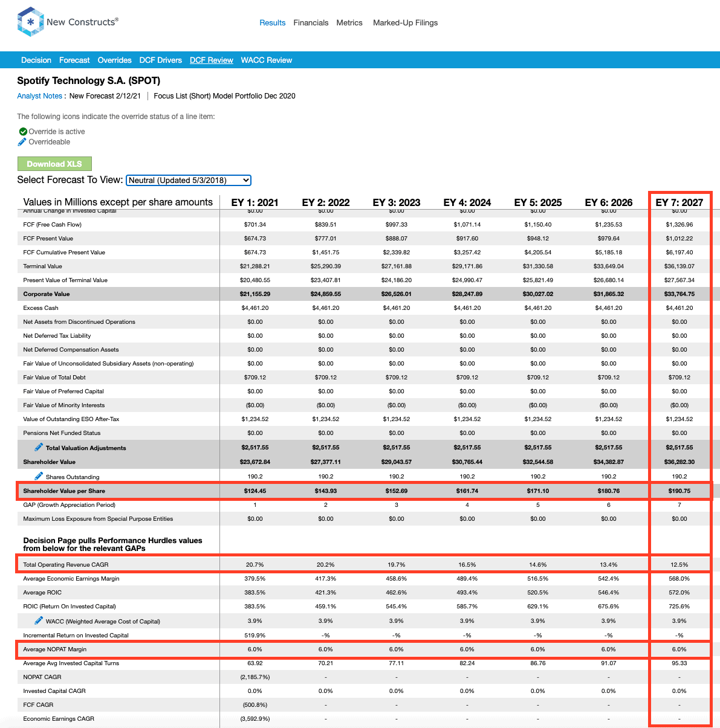Click the Shareholder Value per Share label

pos(64,491)
